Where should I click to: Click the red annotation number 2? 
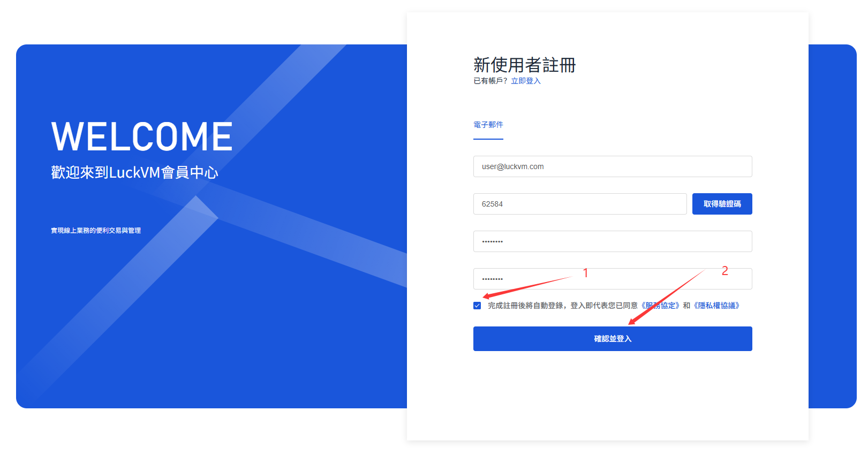click(724, 271)
